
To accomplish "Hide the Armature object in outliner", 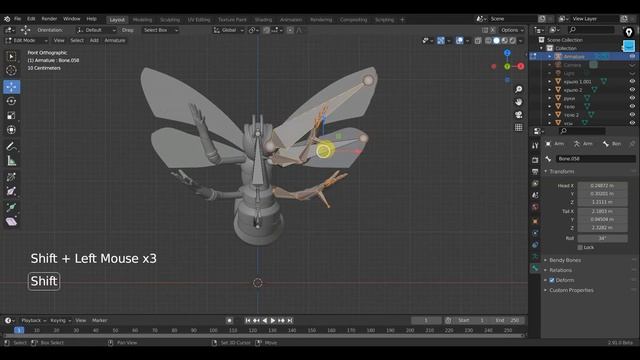I will pos(632,56).
